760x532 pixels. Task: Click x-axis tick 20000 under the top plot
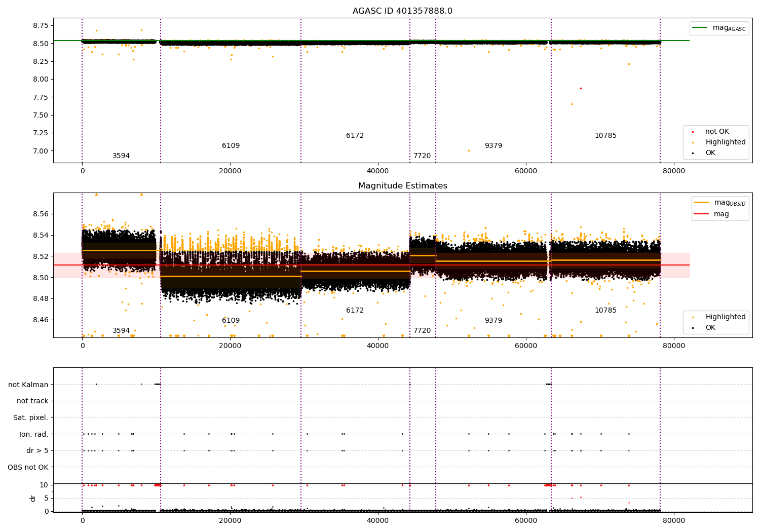point(230,171)
